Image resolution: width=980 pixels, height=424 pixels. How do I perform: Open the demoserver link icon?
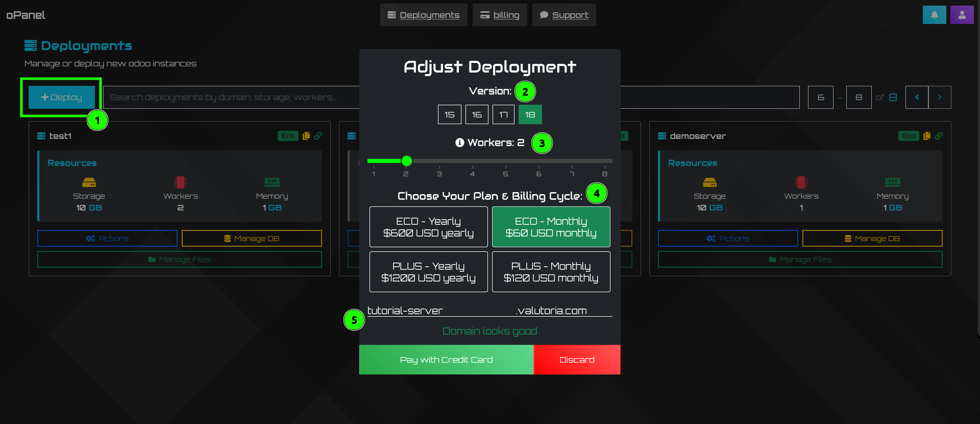click(939, 136)
